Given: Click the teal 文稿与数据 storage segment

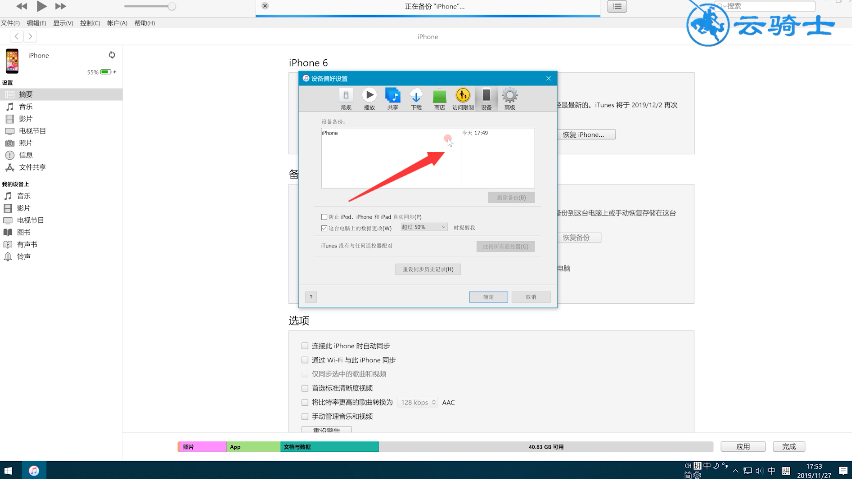Looking at the screenshot, I should pyautogui.click(x=329, y=447).
